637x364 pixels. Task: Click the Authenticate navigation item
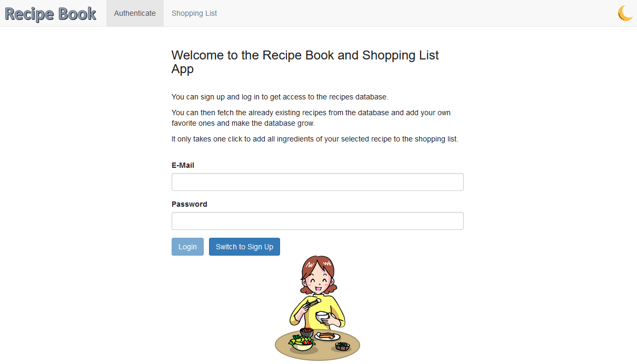click(135, 13)
